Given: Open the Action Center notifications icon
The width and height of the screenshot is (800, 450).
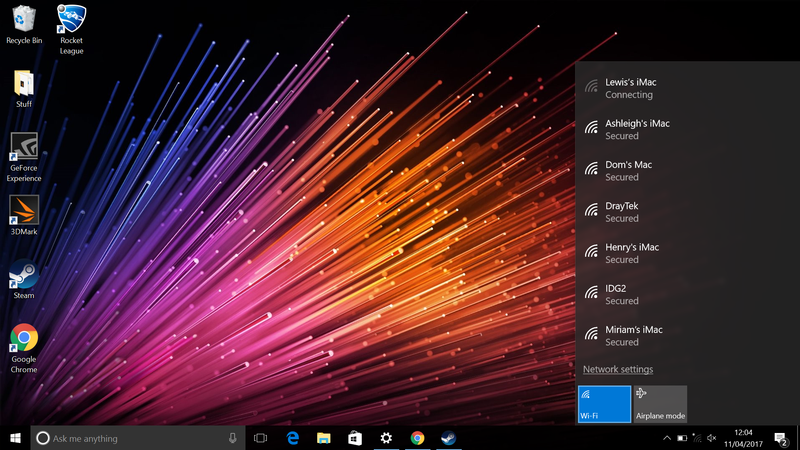Looking at the screenshot, I should pos(781,438).
